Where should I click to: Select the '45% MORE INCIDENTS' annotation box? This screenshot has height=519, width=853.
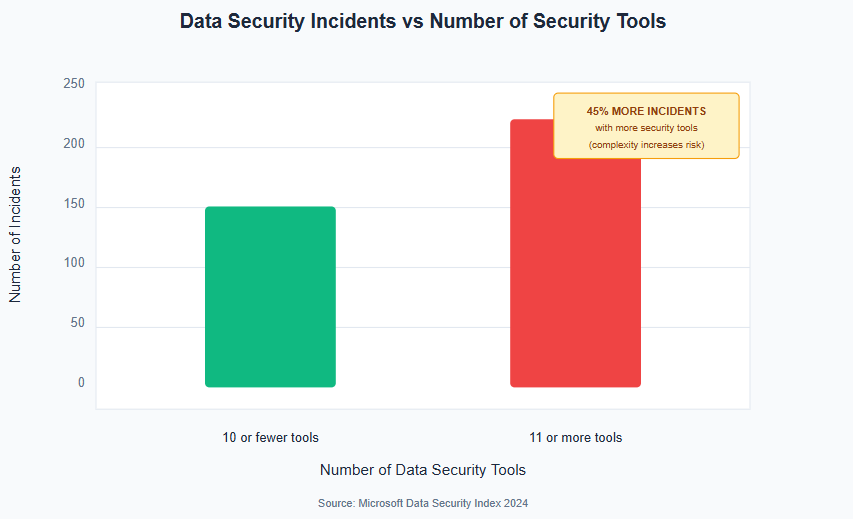click(646, 126)
